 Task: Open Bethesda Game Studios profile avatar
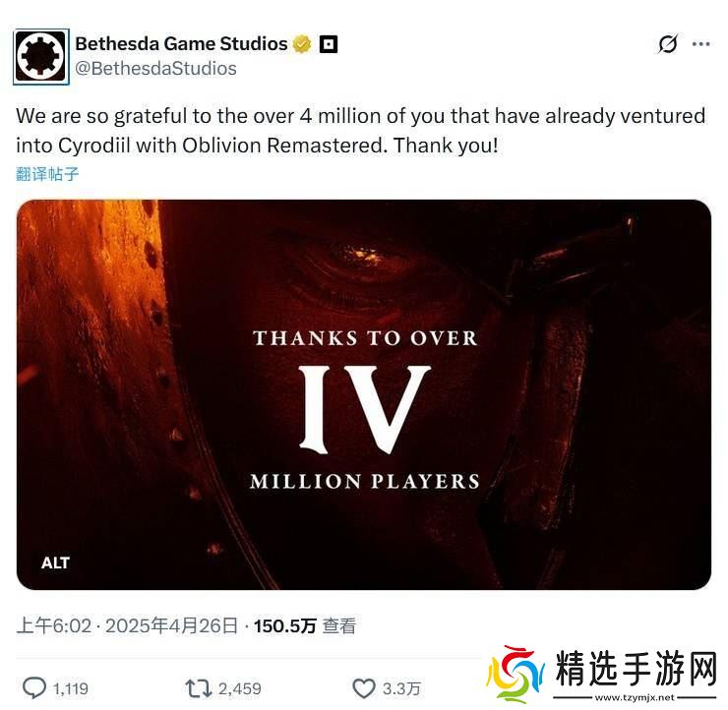point(41,57)
